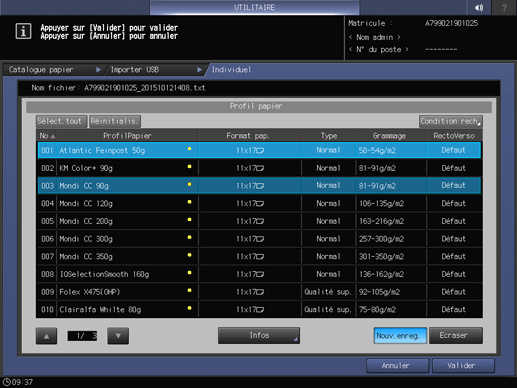
Task: Select the Nouv. enreg. option
Action: (x=400, y=335)
